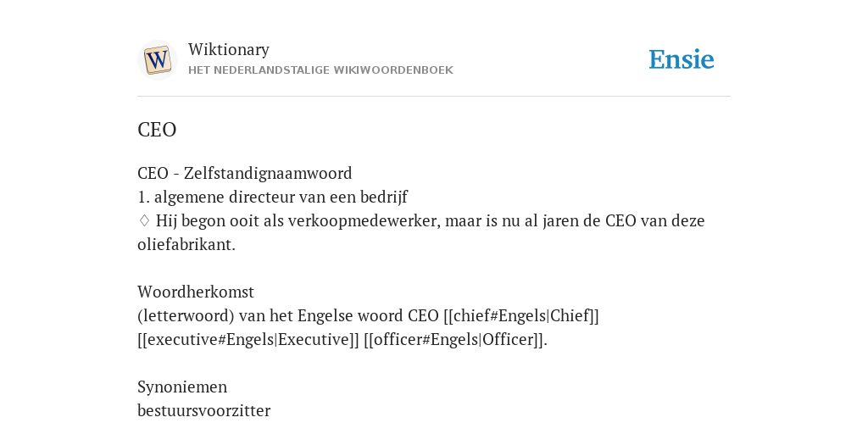Click the CEO heading

tap(157, 130)
